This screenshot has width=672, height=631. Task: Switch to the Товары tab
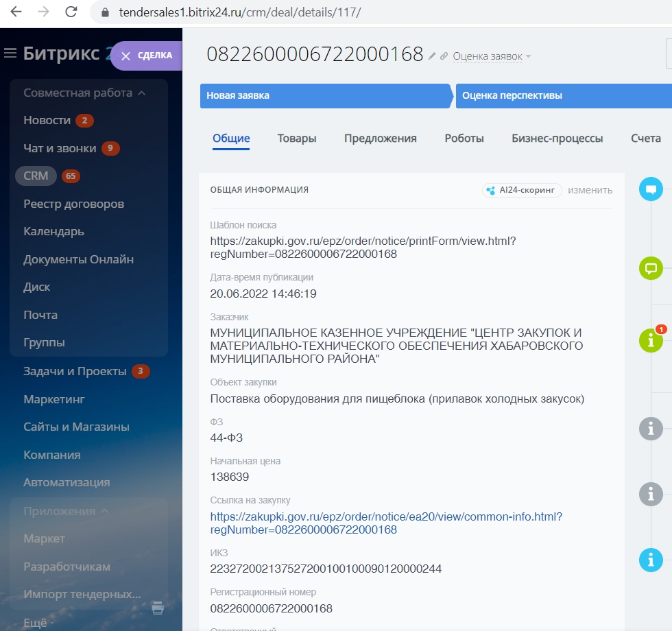297,138
